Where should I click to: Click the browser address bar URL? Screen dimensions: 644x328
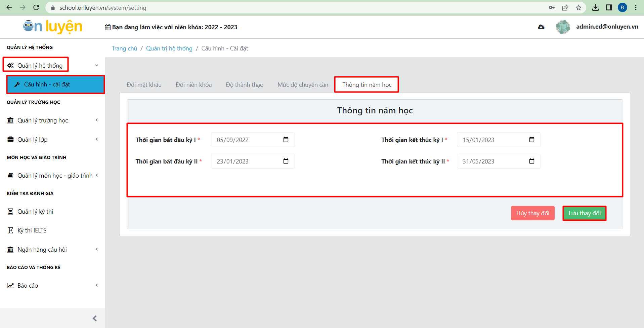point(103,7)
